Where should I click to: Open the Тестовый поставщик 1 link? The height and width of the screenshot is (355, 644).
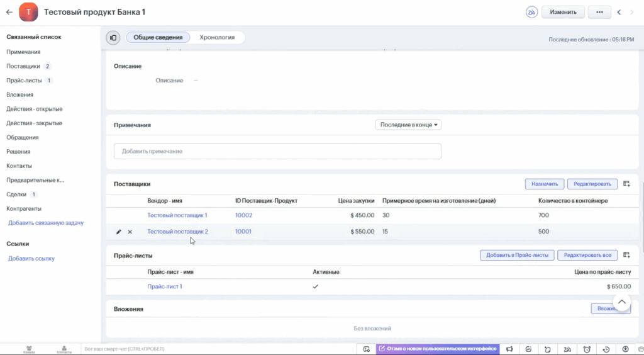[177, 215]
